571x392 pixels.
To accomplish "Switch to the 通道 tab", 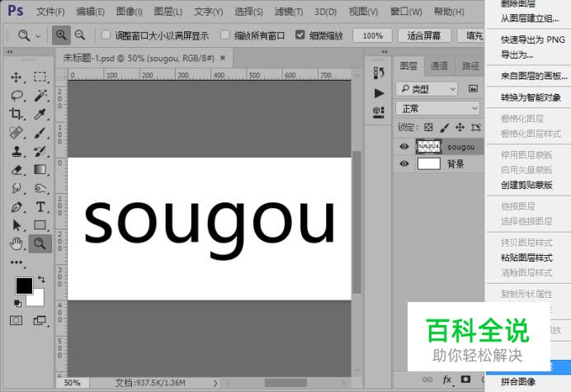I will 439,66.
